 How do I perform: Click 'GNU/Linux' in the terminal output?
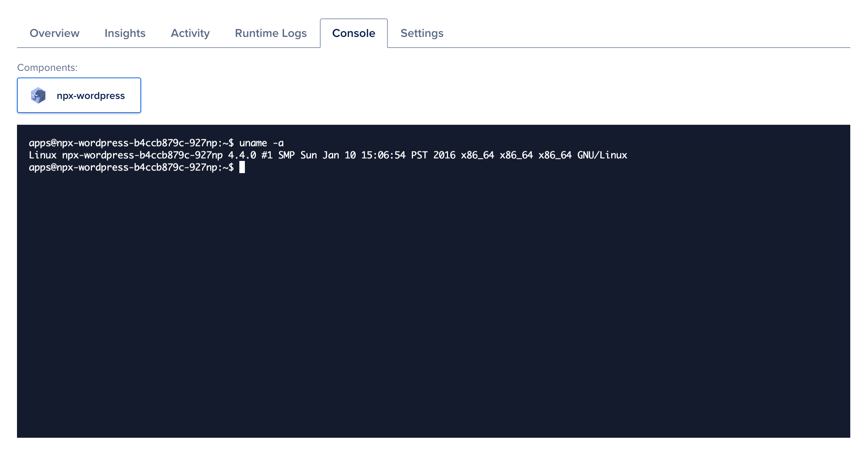602,155
